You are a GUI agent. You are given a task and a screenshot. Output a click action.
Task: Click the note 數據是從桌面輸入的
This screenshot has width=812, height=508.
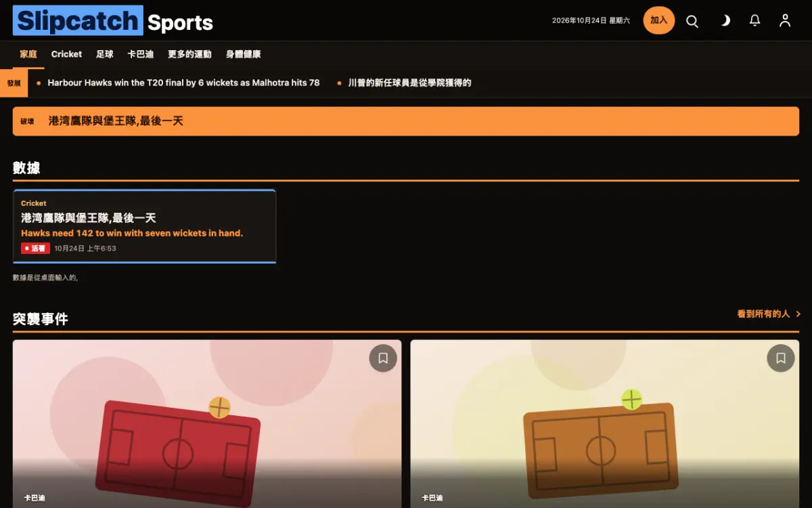pos(45,278)
